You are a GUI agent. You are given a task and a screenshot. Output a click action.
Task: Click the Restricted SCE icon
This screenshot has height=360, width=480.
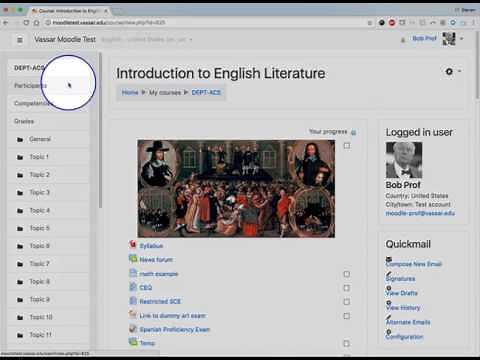(133, 301)
